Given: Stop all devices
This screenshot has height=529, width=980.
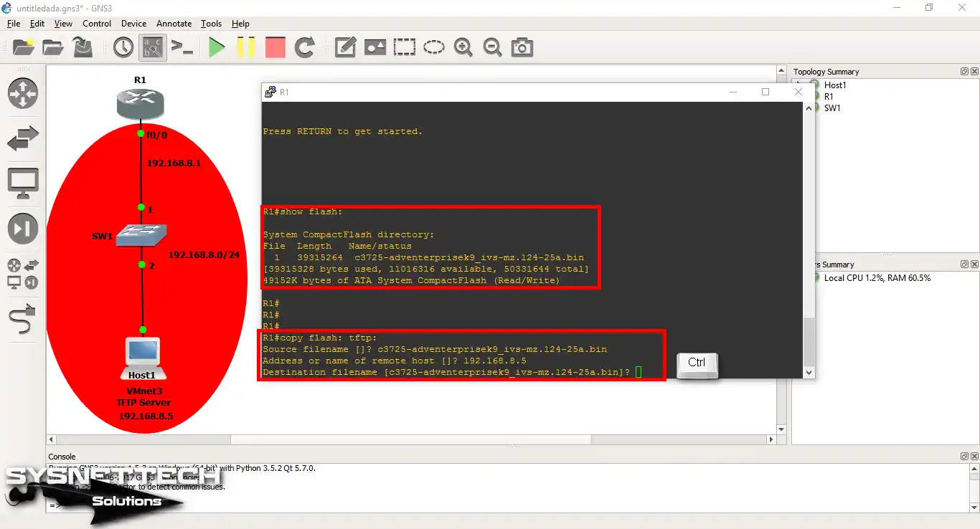Looking at the screenshot, I should pyautogui.click(x=275, y=47).
